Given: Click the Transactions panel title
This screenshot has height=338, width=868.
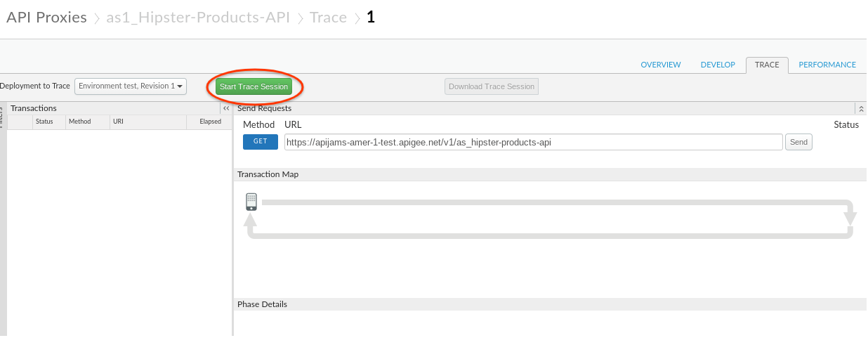Looking at the screenshot, I should [34, 108].
